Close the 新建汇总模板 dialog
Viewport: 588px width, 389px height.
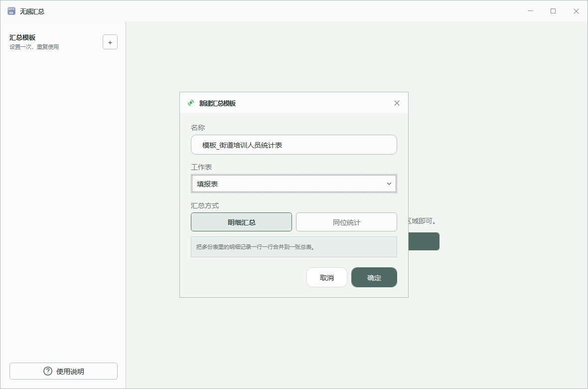397,103
